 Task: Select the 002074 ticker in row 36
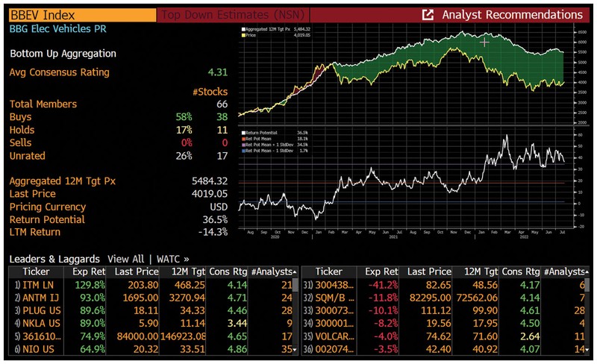pyautogui.click(x=334, y=349)
